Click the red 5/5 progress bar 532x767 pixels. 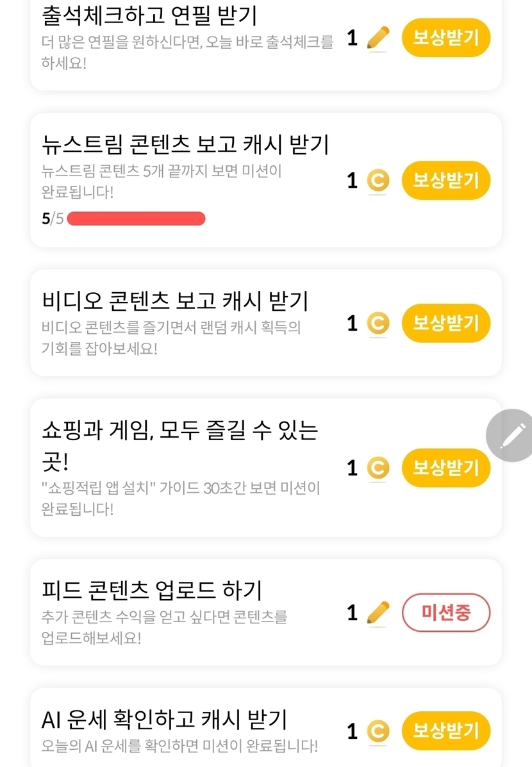(136, 219)
